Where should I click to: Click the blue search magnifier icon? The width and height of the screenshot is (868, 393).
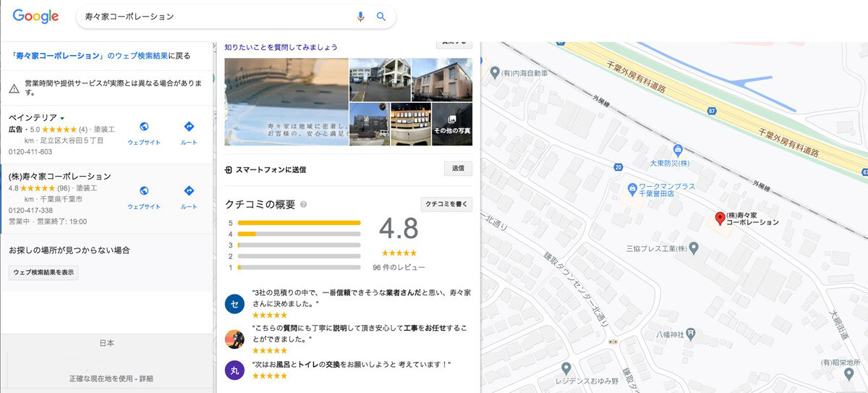coord(381,17)
